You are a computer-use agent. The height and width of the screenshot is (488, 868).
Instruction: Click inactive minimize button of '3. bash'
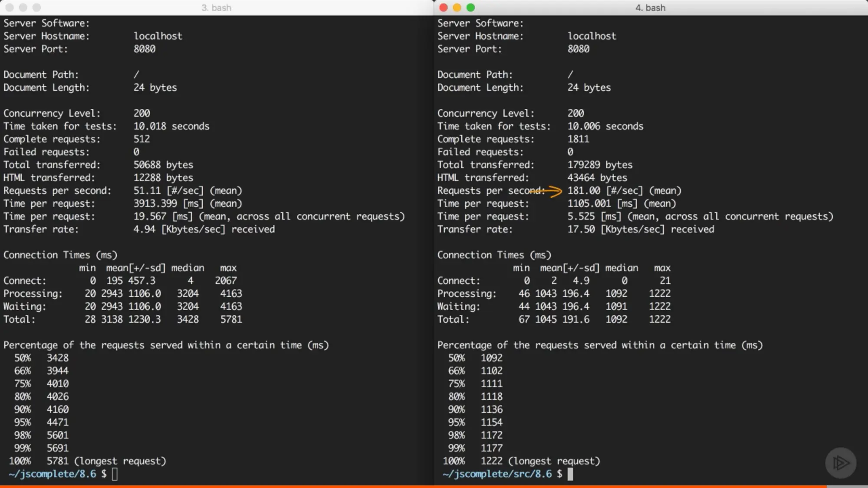23,7
